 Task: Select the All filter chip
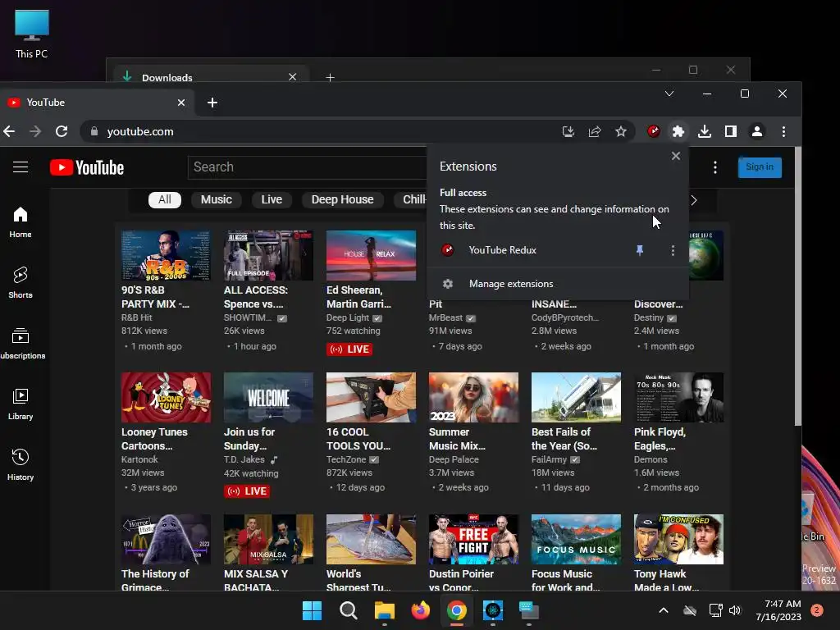(x=164, y=200)
